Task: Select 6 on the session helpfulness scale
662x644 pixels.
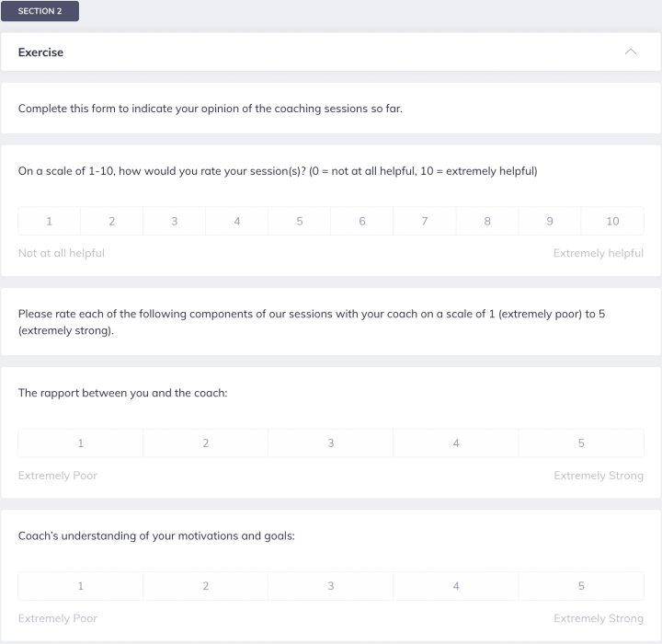Action: pyautogui.click(x=362, y=221)
